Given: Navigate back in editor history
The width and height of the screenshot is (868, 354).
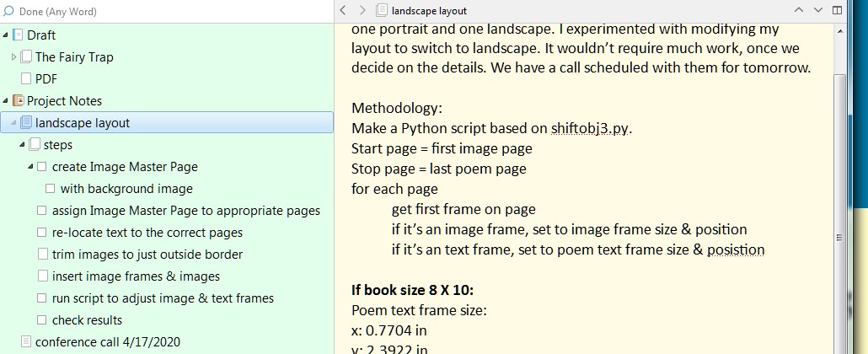Looking at the screenshot, I should [343, 11].
